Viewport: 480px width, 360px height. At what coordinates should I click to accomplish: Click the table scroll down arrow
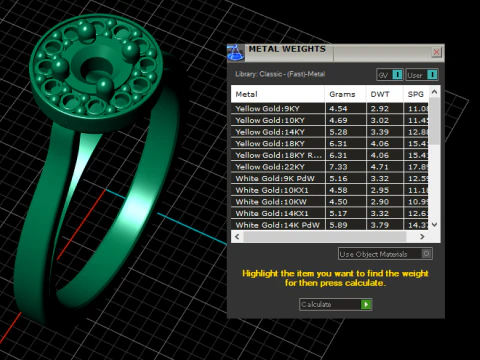[x=434, y=225]
